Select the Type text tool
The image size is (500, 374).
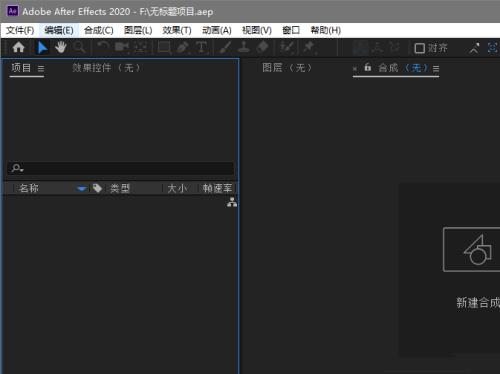click(x=201, y=47)
